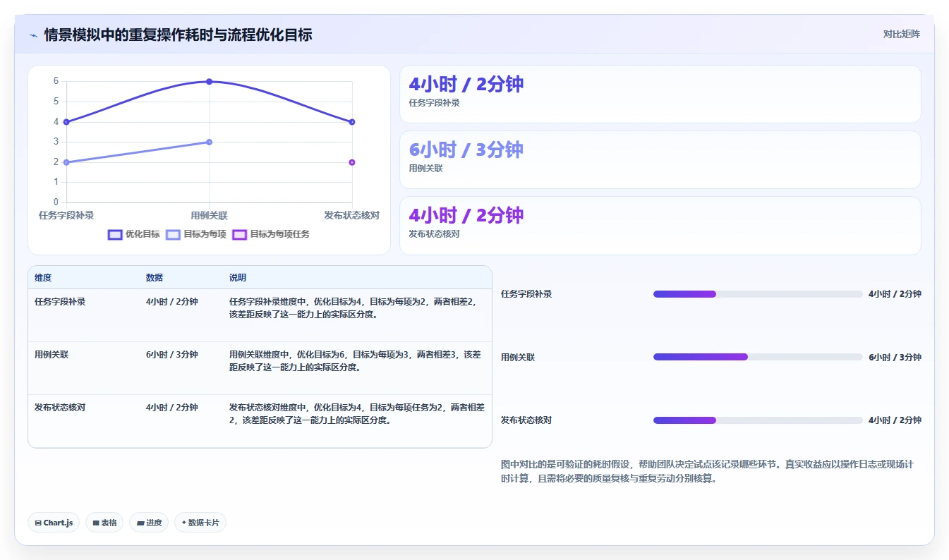Click the lightning icon beside the page title

coord(33,35)
